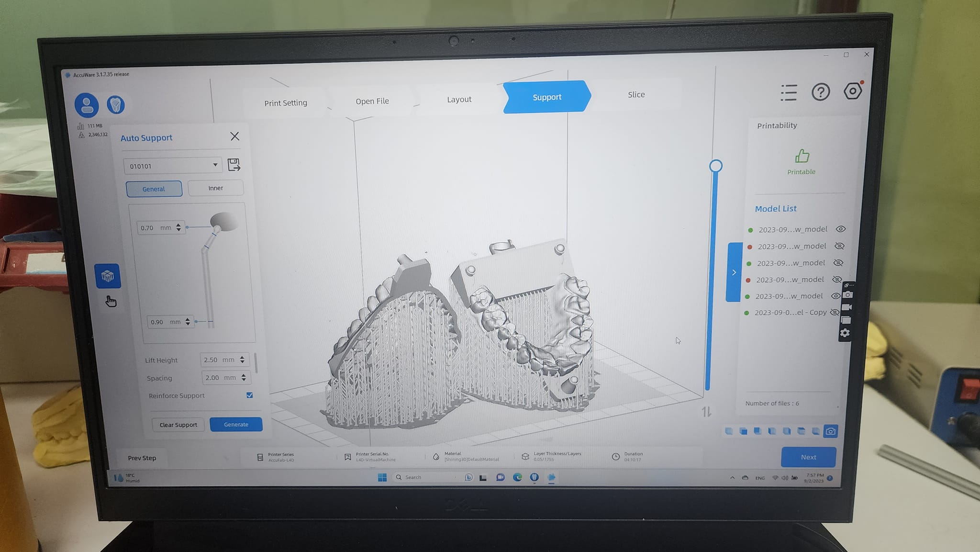Open the help question mark icon
Image resolution: width=980 pixels, height=552 pixels.
click(820, 91)
